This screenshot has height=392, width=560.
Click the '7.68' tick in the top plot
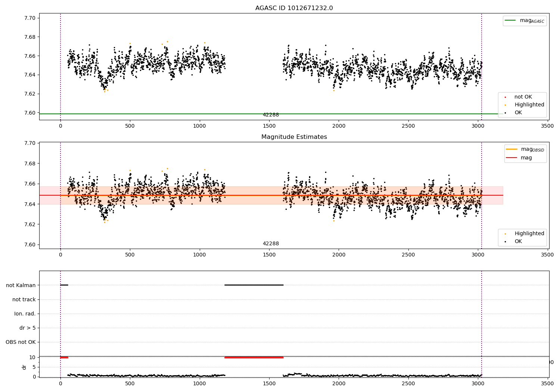point(30,37)
